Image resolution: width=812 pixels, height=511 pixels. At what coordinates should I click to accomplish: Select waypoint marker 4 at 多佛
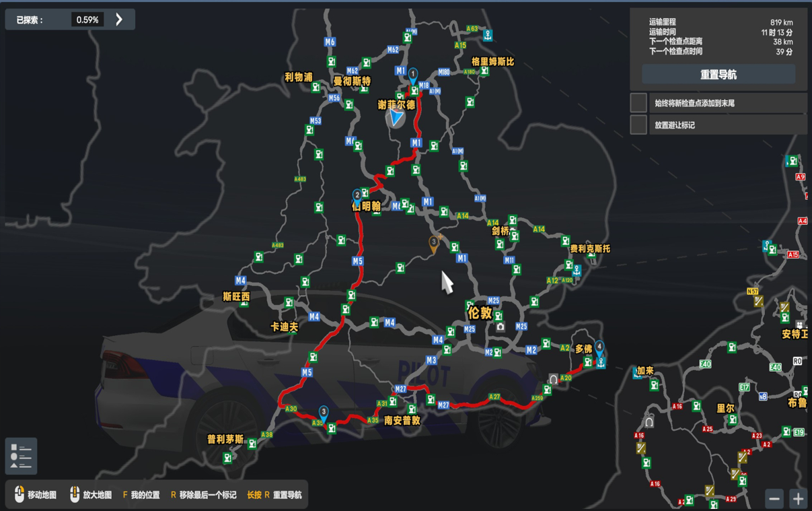[599, 349]
